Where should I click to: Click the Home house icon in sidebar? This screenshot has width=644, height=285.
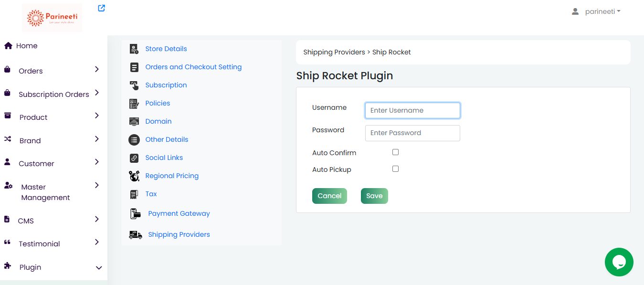pos(8,46)
